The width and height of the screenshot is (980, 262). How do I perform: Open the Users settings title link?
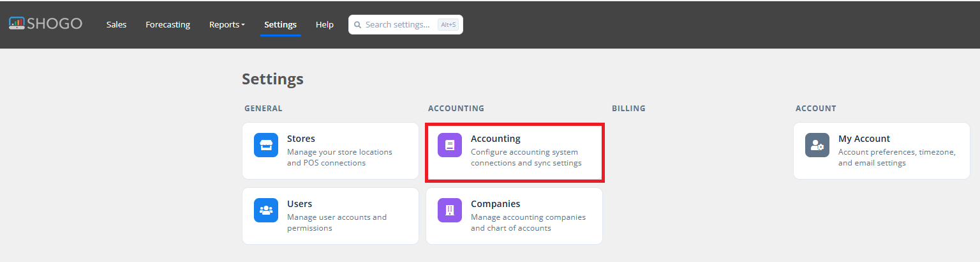[x=299, y=204]
